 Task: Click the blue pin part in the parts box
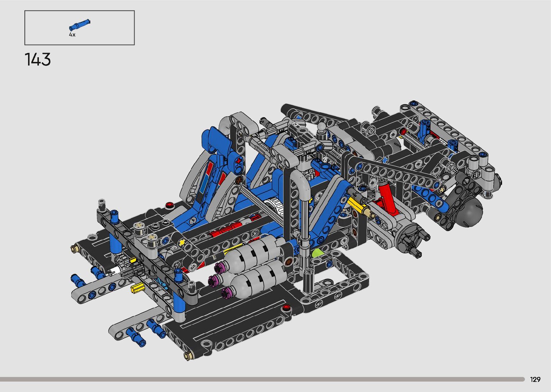click(80, 25)
